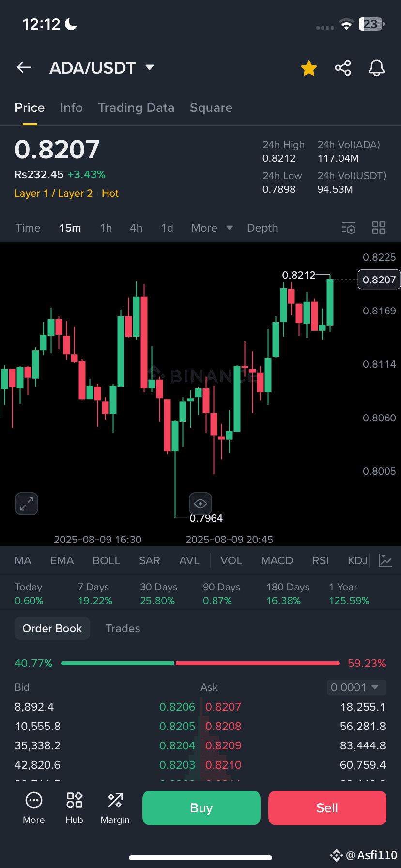Open the More menu icon
The width and height of the screenshot is (401, 868).
(34, 808)
